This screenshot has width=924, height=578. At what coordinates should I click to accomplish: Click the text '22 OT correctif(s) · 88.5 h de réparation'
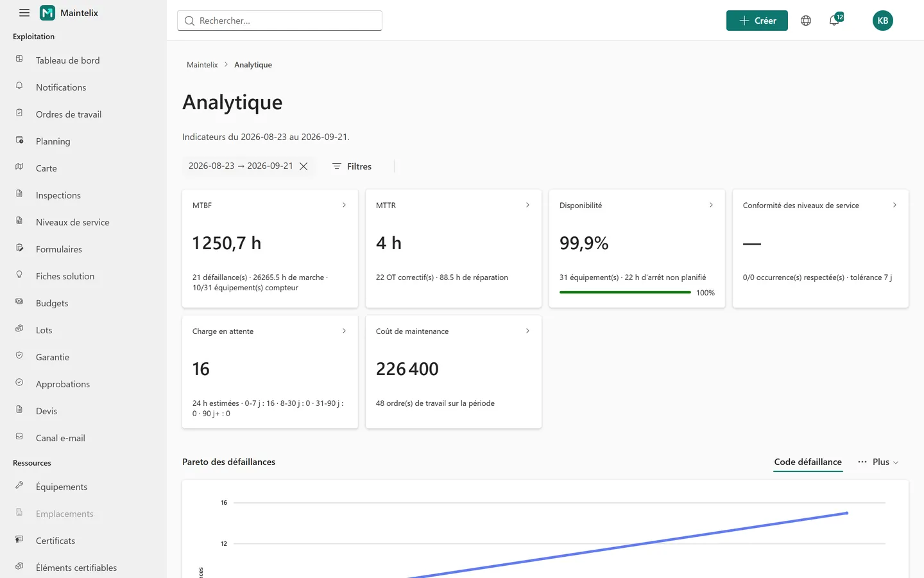coord(442,277)
